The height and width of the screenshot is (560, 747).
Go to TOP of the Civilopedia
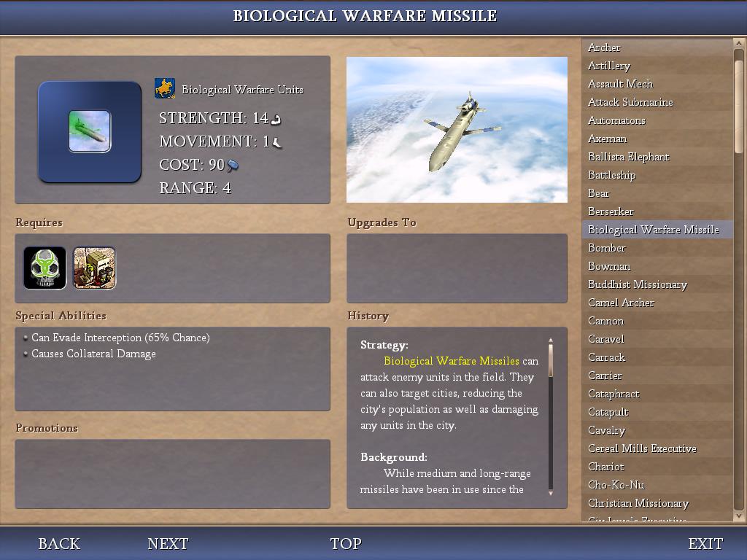pos(346,543)
